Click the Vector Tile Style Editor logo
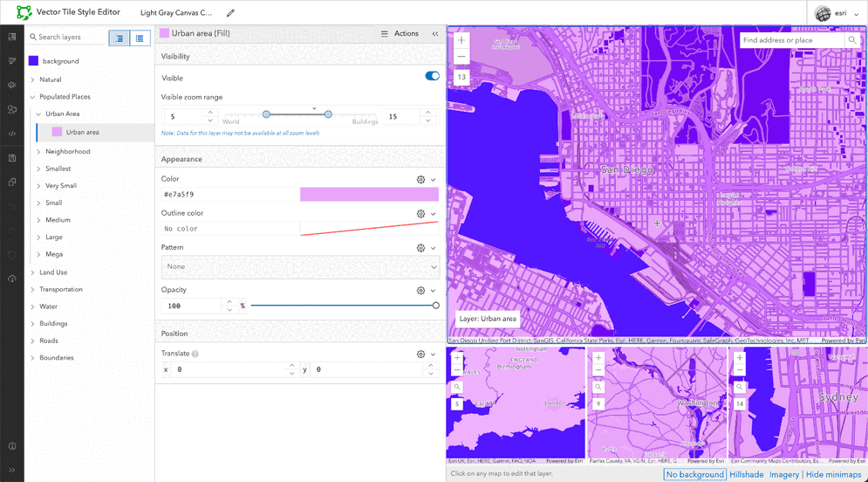This screenshot has width=868, height=482. click(x=24, y=12)
